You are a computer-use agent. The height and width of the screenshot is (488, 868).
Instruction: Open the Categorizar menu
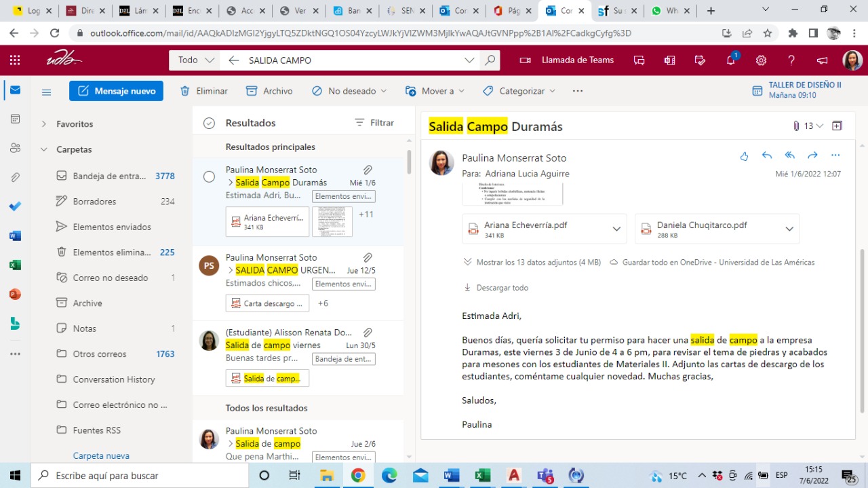[519, 91]
